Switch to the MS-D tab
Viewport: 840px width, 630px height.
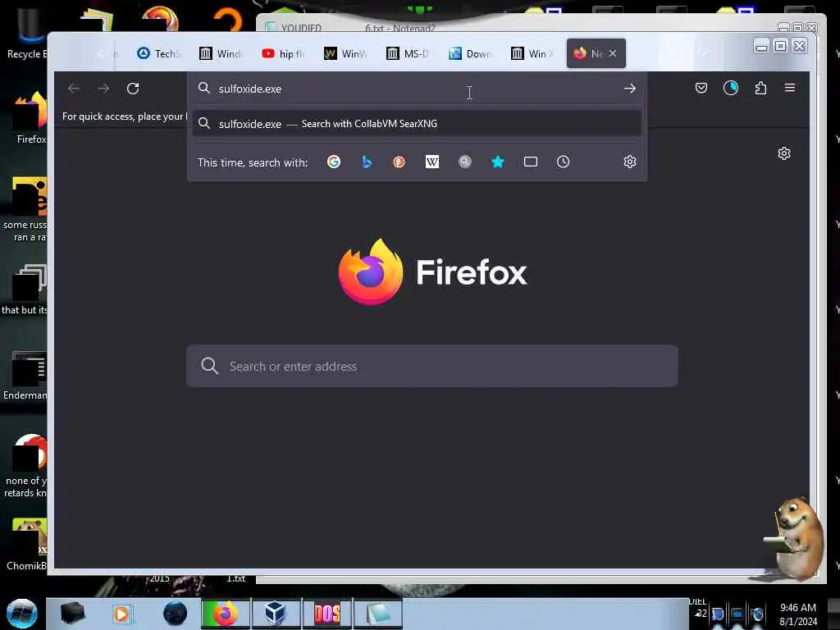(x=408, y=53)
